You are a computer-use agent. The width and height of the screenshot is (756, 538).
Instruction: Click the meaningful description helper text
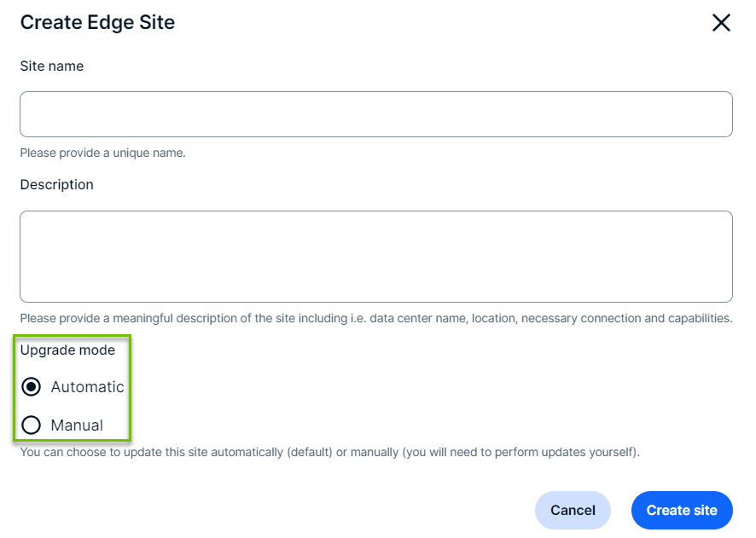coord(375,318)
